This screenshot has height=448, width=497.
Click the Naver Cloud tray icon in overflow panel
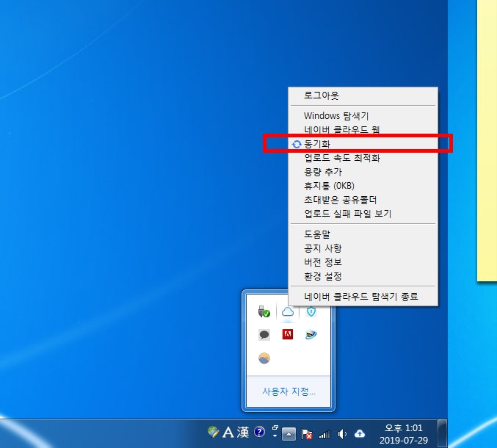point(288,311)
